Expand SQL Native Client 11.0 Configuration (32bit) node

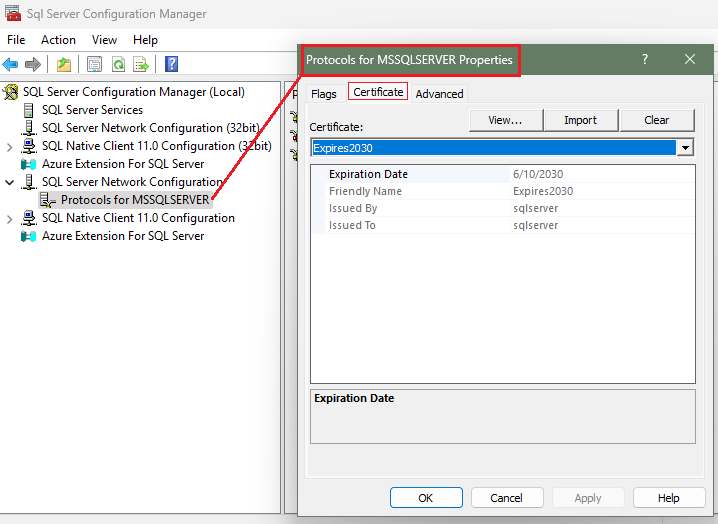[x=10, y=147]
